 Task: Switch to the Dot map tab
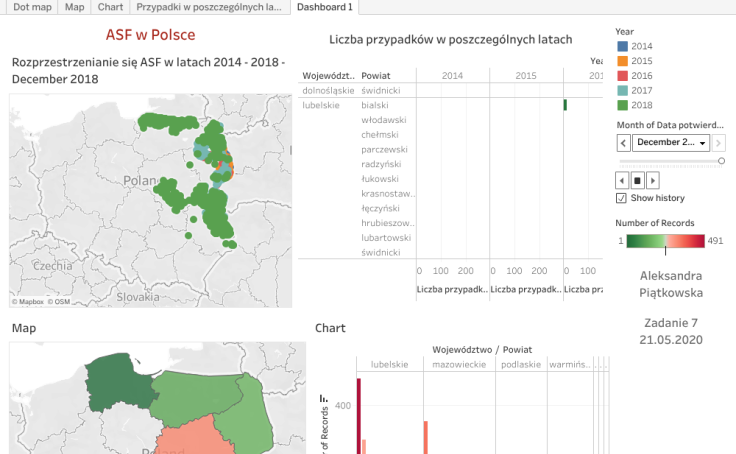32,7
